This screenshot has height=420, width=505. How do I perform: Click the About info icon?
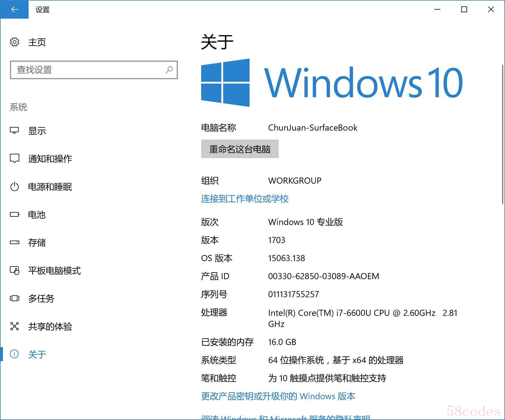14,354
